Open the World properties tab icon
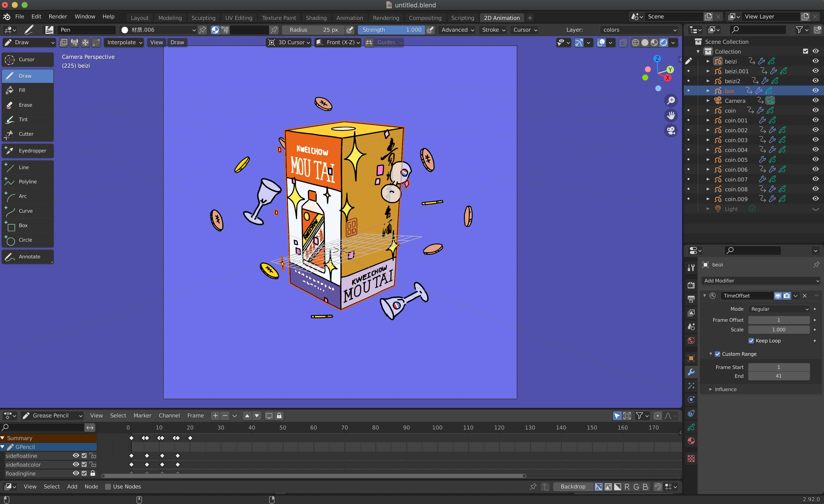The width and height of the screenshot is (824, 504). click(x=691, y=341)
